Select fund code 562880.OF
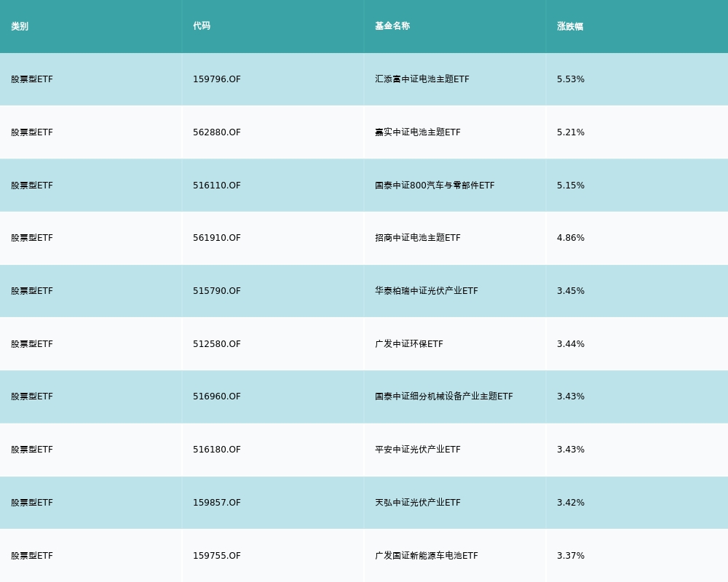 217,132
